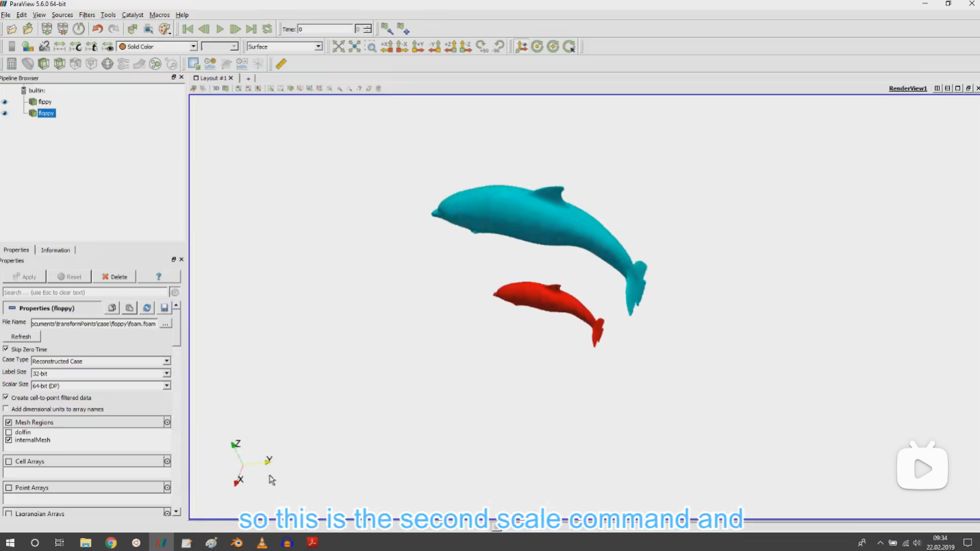
Task: Uncheck Skip Zero Time checkbox
Action: [x=5, y=349]
